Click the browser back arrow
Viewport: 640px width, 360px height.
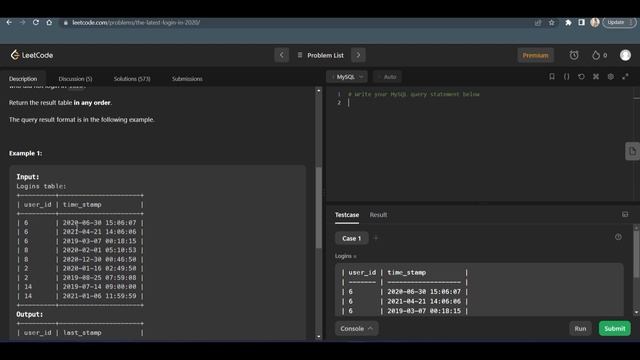click(x=9, y=22)
